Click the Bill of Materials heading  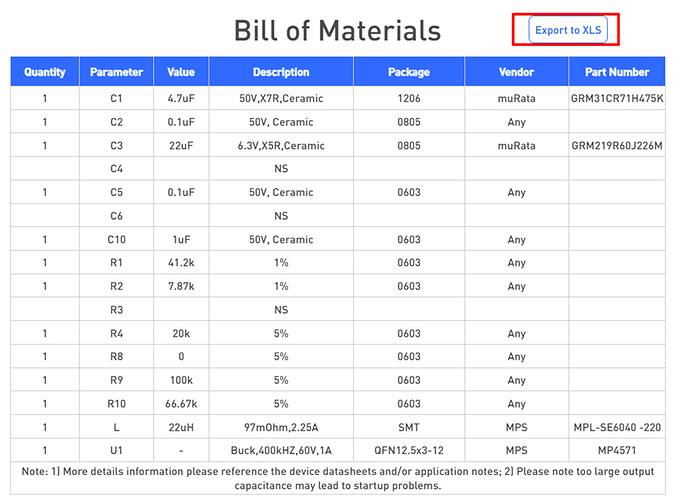coord(337,30)
